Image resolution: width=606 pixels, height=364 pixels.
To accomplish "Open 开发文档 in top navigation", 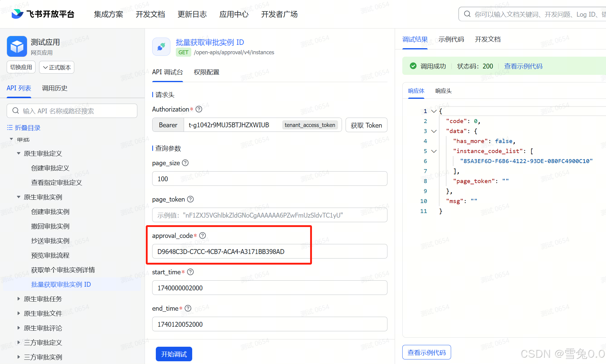I will (150, 14).
